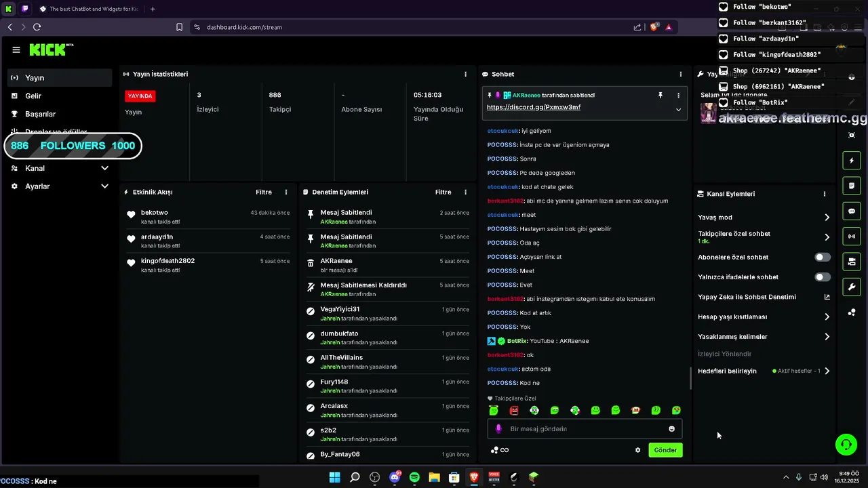Open Hesap yaşı kısıtlaması settings arrow
This screenshot has width=868, height=488.
pos(827,317)
